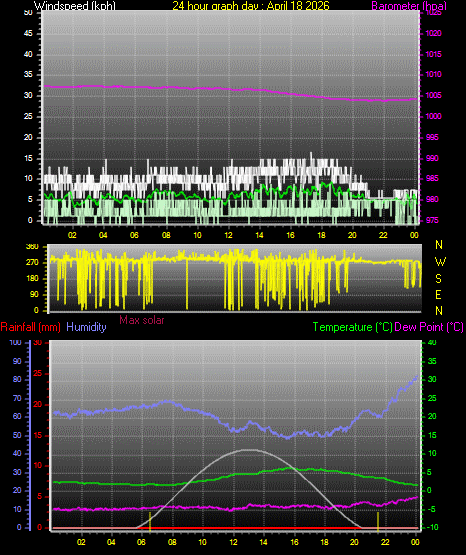The width and height of the screenshot is (466, 555).
Task: Click the sunrise marker near 06 hour
Action: 150,521
